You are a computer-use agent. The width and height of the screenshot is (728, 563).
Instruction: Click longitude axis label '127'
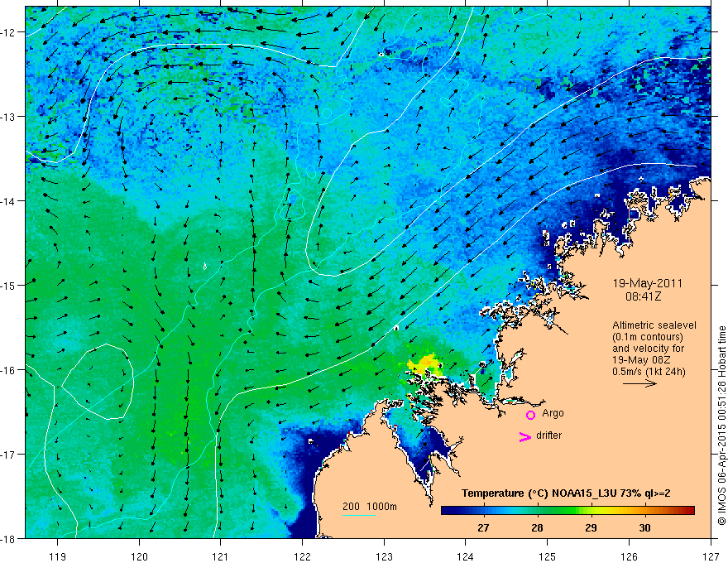pos(711,556)
